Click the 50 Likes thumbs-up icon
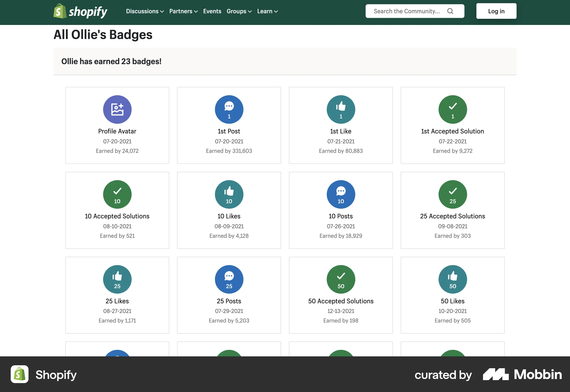570x392 pixels. 452,279
